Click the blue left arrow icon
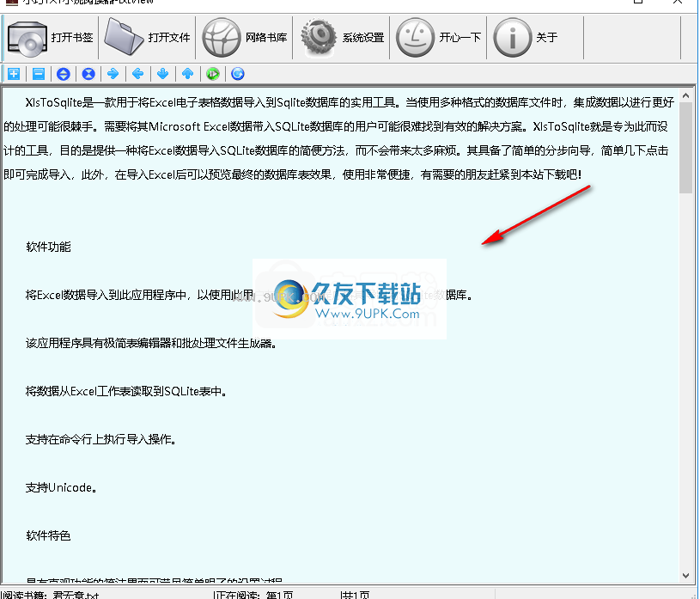700x599 pixels. point(138,74)
